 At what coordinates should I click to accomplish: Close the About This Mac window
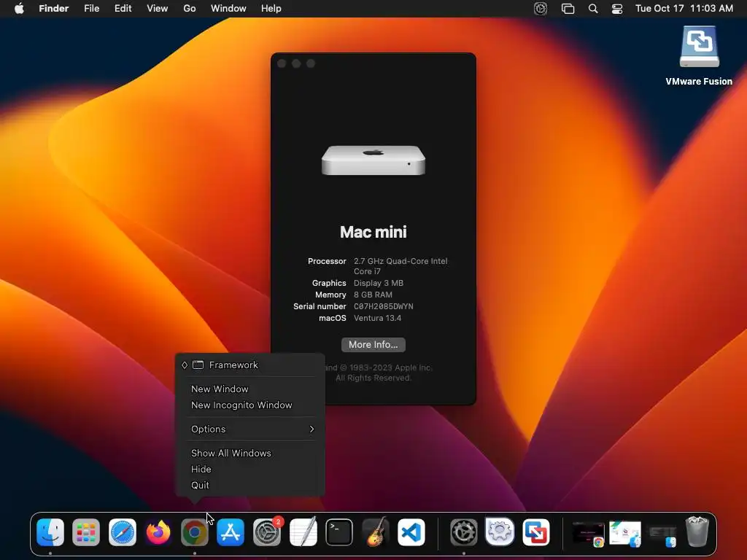tap(282, 64)
